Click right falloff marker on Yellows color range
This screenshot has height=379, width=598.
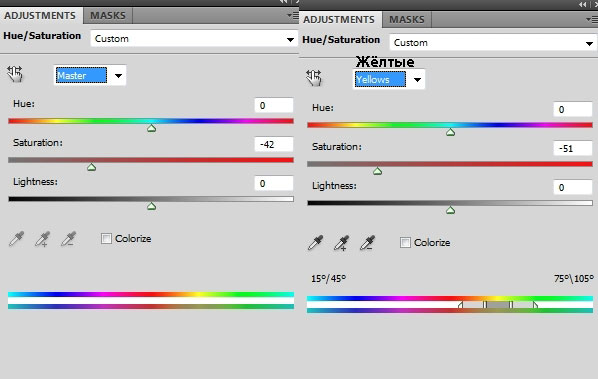point(535,305)
